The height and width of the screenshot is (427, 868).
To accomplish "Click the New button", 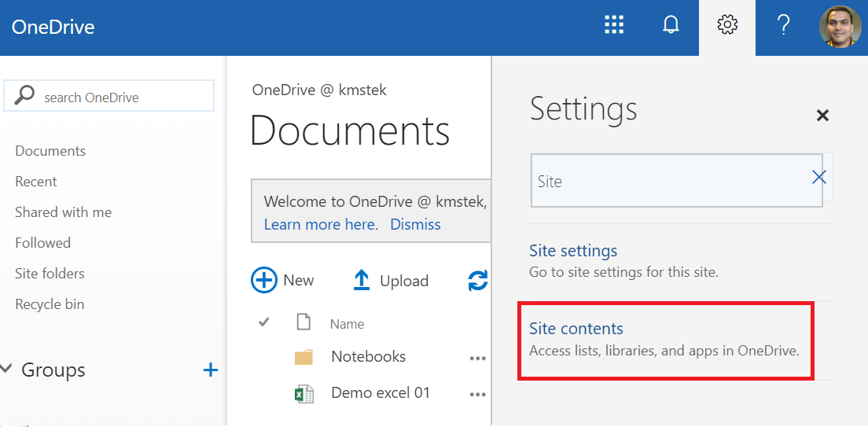I will [x=283, y=281].
